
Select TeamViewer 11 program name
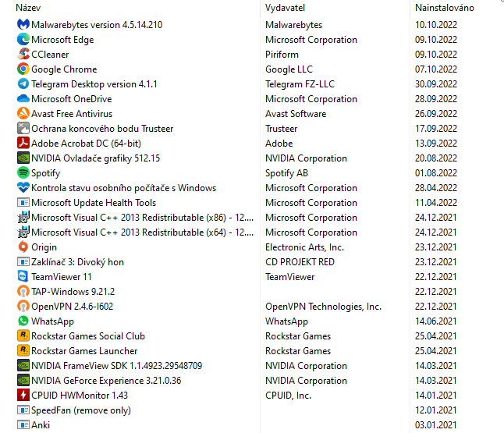[x=62, y=276]
